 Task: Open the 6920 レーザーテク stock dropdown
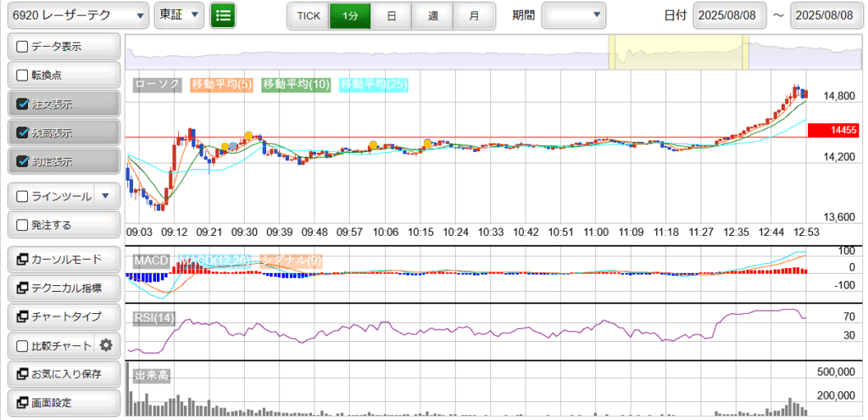[76, 15]
